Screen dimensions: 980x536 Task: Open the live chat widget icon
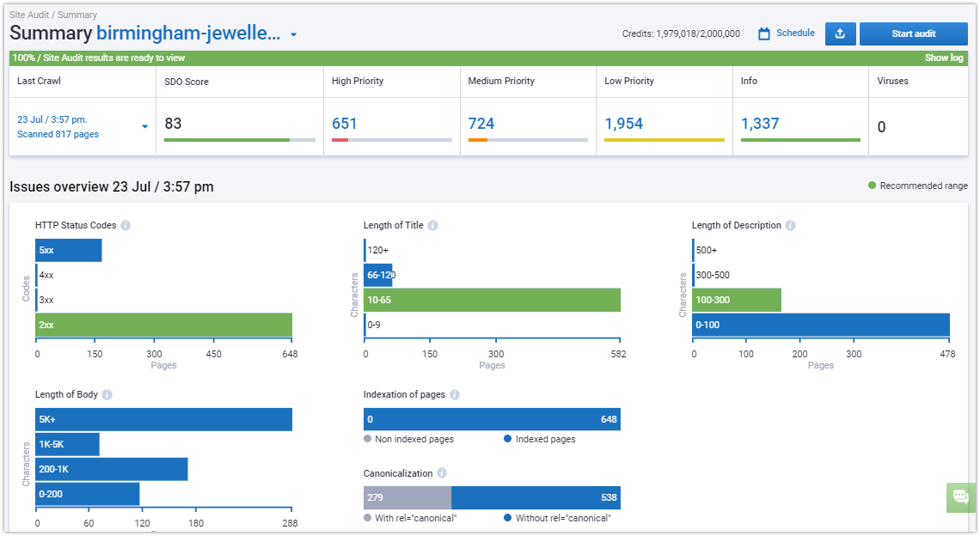pos(960,497)
